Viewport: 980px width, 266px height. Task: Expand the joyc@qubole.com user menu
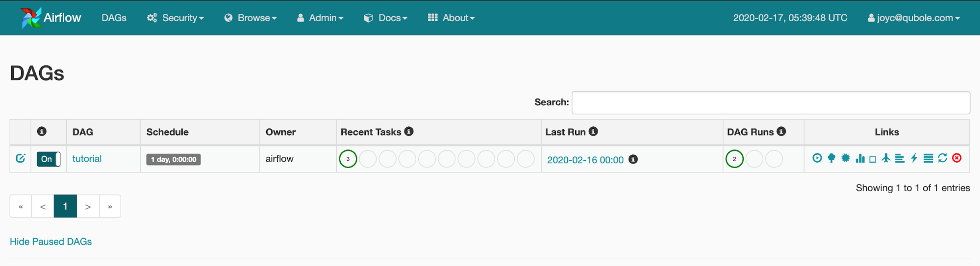(x=914, y=18)
